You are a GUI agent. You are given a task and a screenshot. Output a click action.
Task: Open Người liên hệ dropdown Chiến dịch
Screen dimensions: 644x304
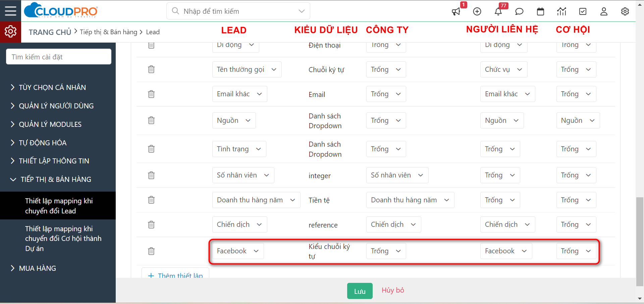pos(507,224)
